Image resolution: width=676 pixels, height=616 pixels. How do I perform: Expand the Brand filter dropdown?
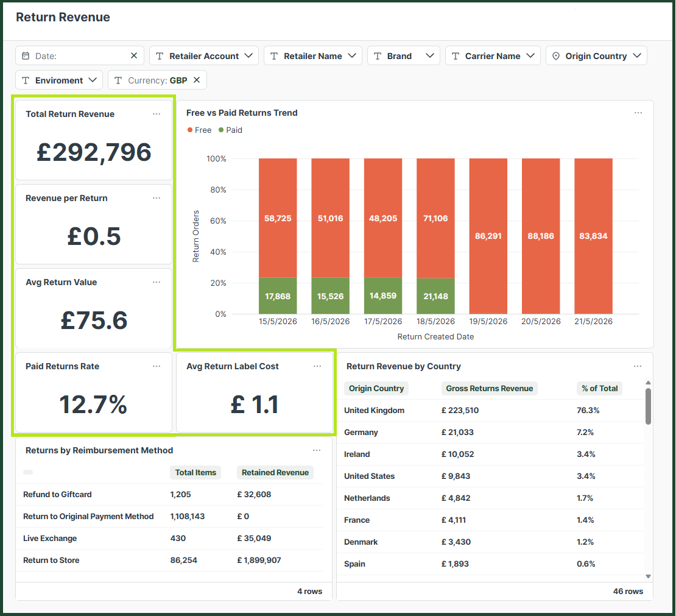pyautogui.click(x=404, y=55)
